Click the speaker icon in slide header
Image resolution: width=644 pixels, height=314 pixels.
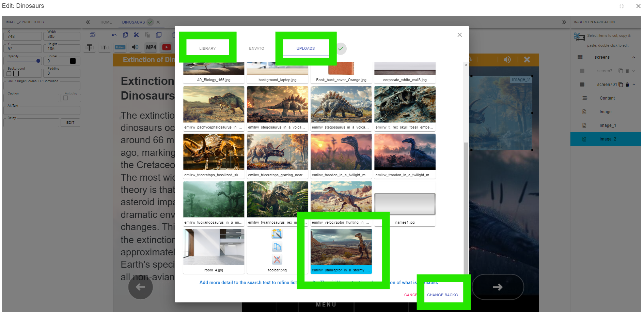507,60
